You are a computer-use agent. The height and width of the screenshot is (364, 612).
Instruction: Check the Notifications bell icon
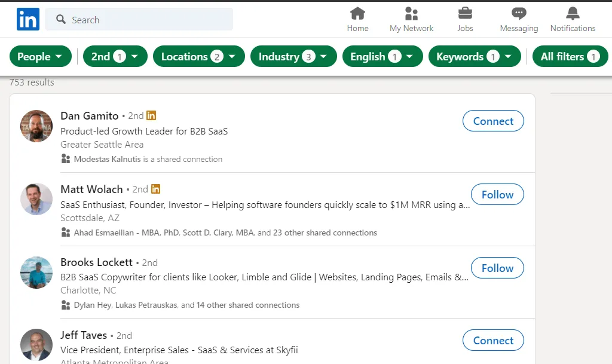pos(573,14)
